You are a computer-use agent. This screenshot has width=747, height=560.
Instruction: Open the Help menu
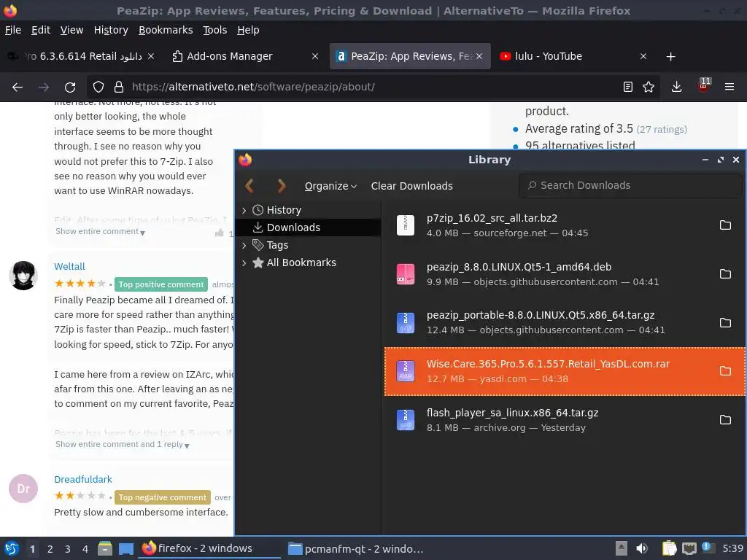248,30
